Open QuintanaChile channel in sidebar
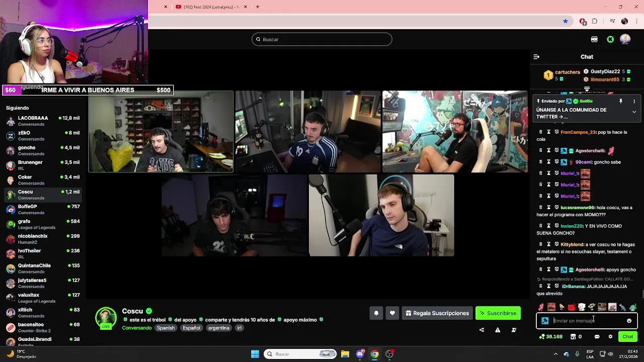Viewport: 644px width, 362px height. pyautogui.click(x=43, y=268)
